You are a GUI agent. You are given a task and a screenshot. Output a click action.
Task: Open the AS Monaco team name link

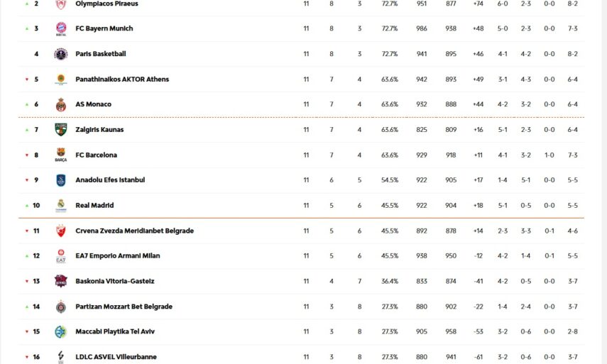(93, 104)
